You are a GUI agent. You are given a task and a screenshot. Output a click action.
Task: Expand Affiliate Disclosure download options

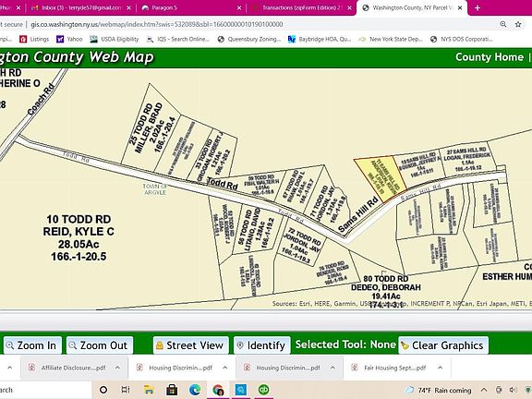(x=117, y=368)
